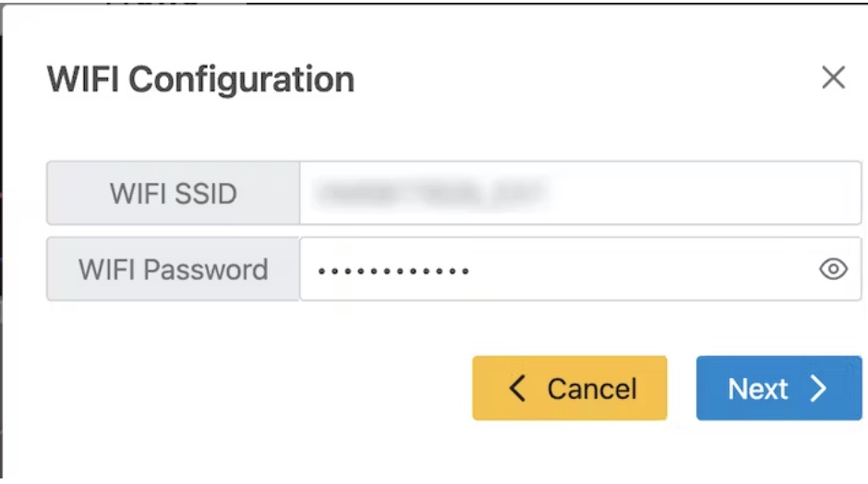868x484 pixels.
Task: Click the WIFI Password label
Action: 173,270
